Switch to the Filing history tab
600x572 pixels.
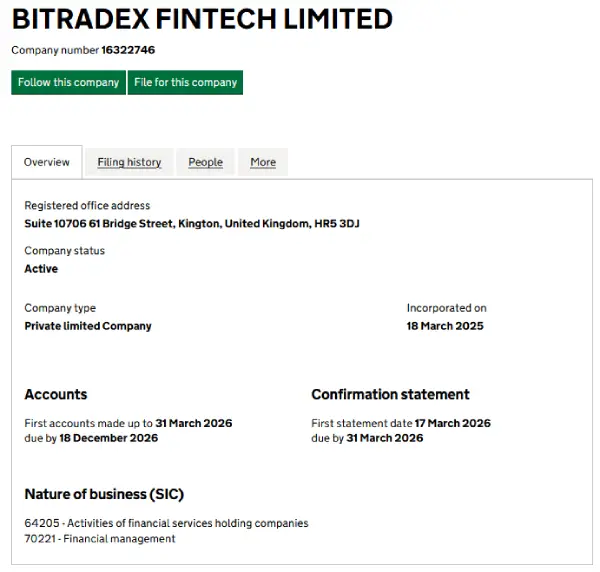point(129,162)
